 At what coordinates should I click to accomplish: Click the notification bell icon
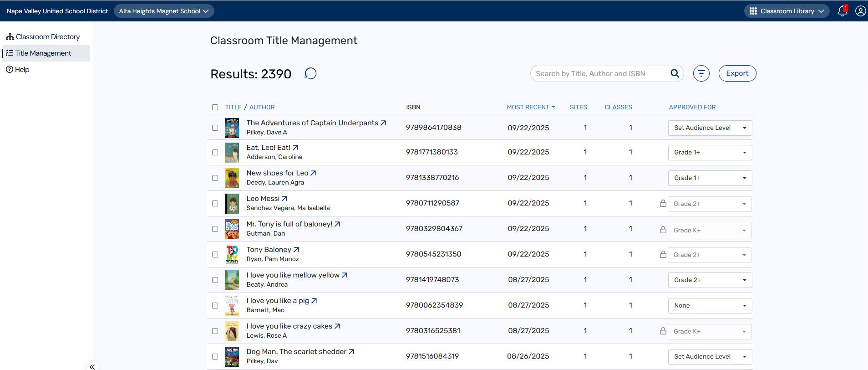(x=842, y=11)
